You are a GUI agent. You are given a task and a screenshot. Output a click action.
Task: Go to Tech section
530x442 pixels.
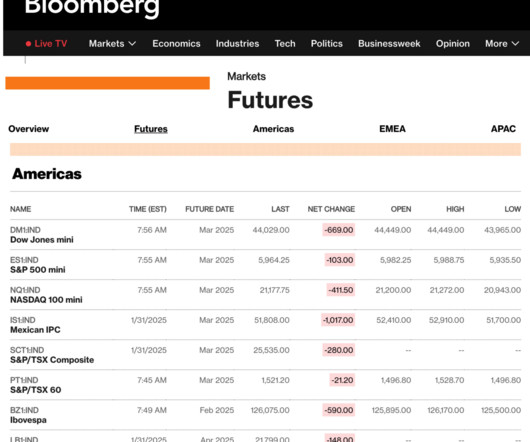285,44
